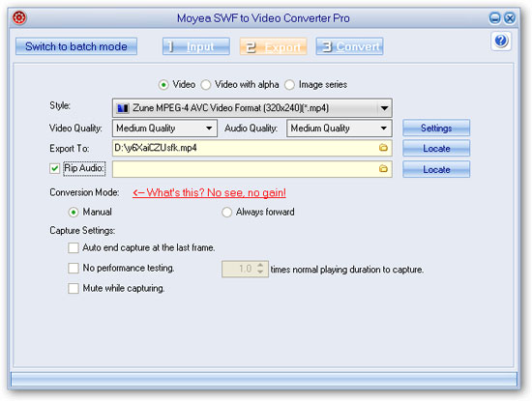Image resolution: width=532 pixels, height=401 pixels.
Task: Minimize the converter window
Action: pyautogui.click(x=494, y=18)
